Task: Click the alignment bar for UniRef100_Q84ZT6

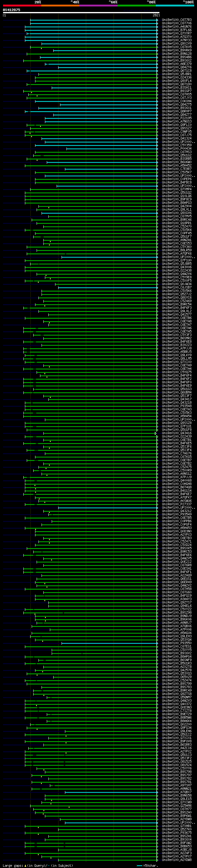Action: point(108,67)
